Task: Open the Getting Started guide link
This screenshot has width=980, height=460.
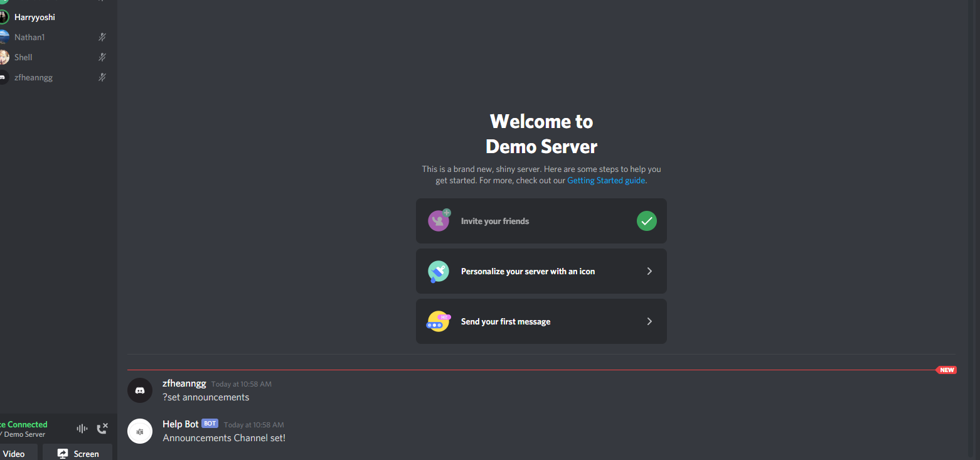Action: (606, 180)
